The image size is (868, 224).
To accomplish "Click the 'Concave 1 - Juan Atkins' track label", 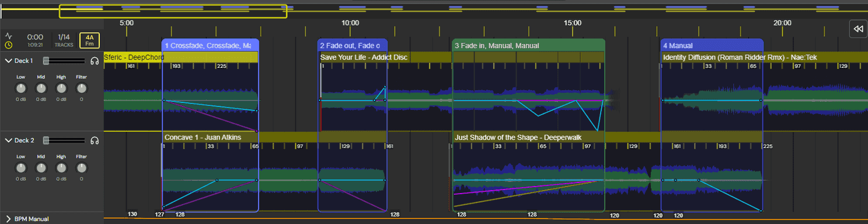I will 203,137.
